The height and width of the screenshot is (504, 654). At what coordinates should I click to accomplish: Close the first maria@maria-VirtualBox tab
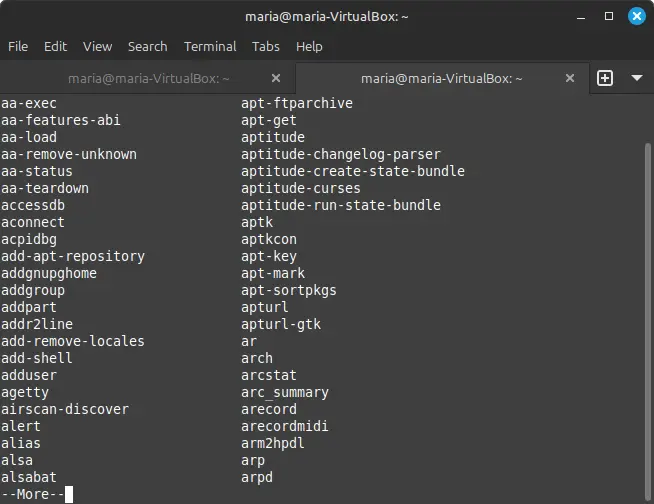pos(276,78)
